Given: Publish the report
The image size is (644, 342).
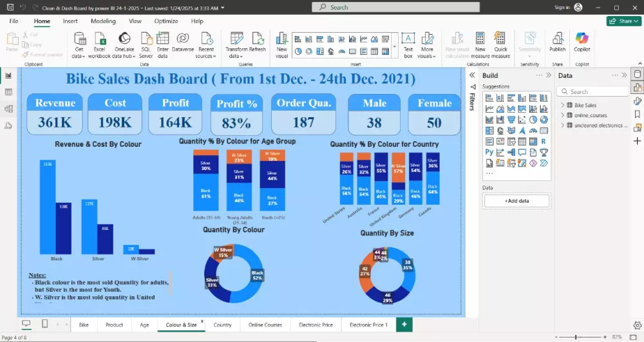Looking at the screenshot, I should click(x=557, y=43).
